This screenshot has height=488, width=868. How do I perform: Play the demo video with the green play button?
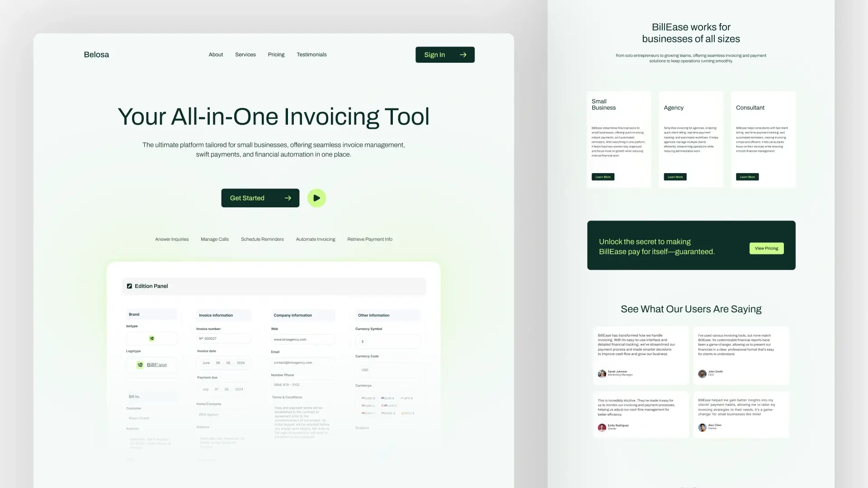tap(316, 198)
